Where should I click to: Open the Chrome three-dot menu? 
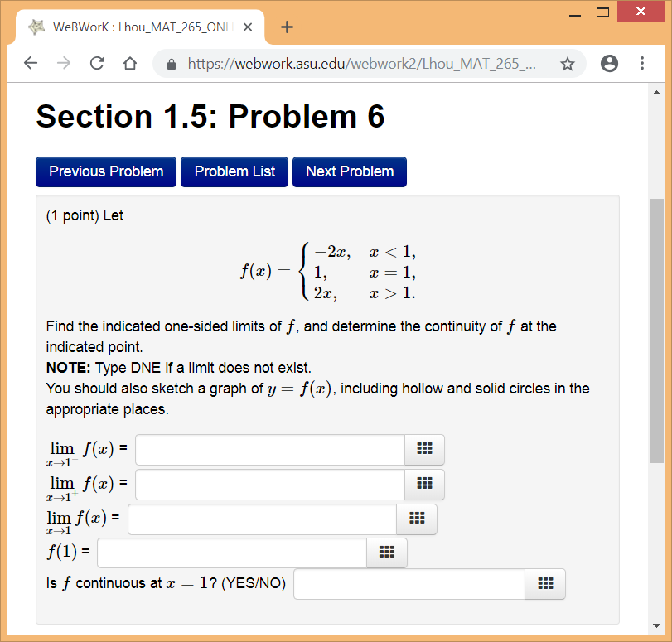point(641,64)
